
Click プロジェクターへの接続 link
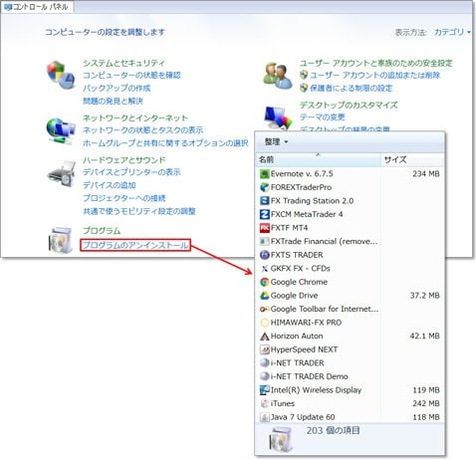point(123,198)
